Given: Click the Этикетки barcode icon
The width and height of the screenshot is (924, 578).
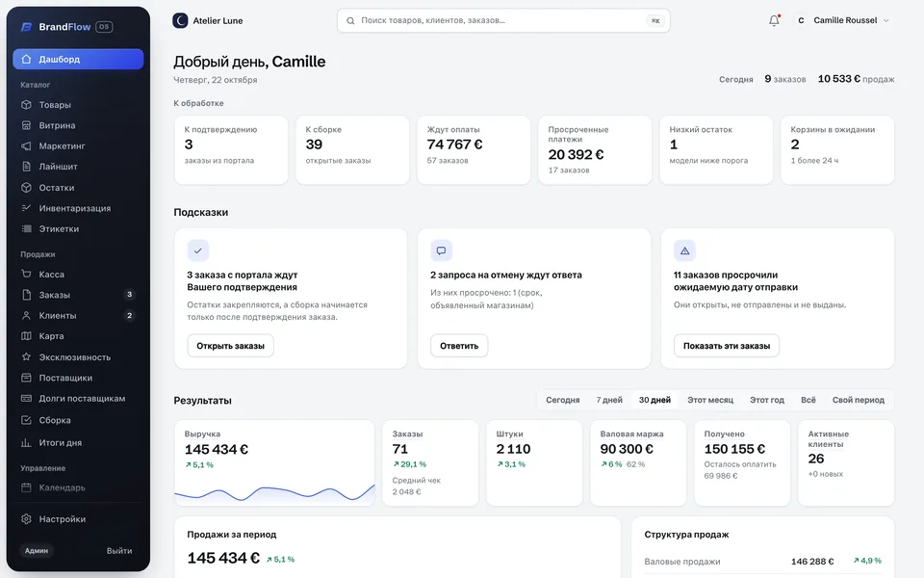Looking at the screenshot, I should coord(26,229).
